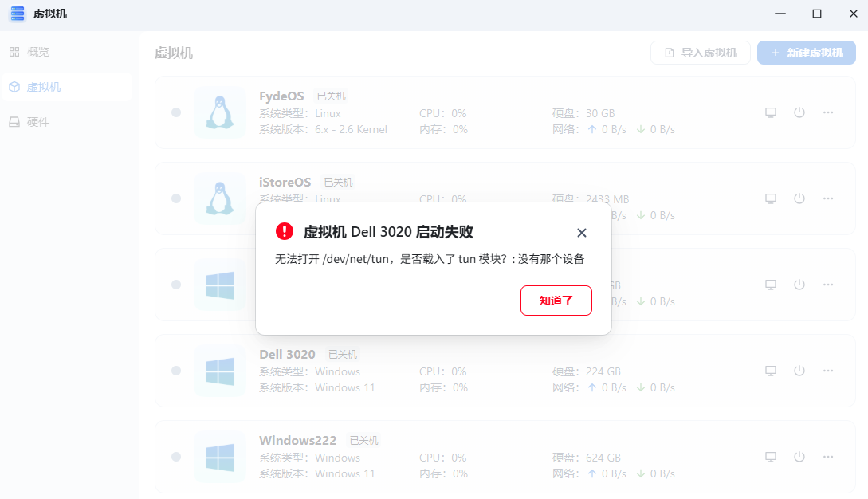
Task: Open the FydeOS console monitor icon
Action: 771,112
